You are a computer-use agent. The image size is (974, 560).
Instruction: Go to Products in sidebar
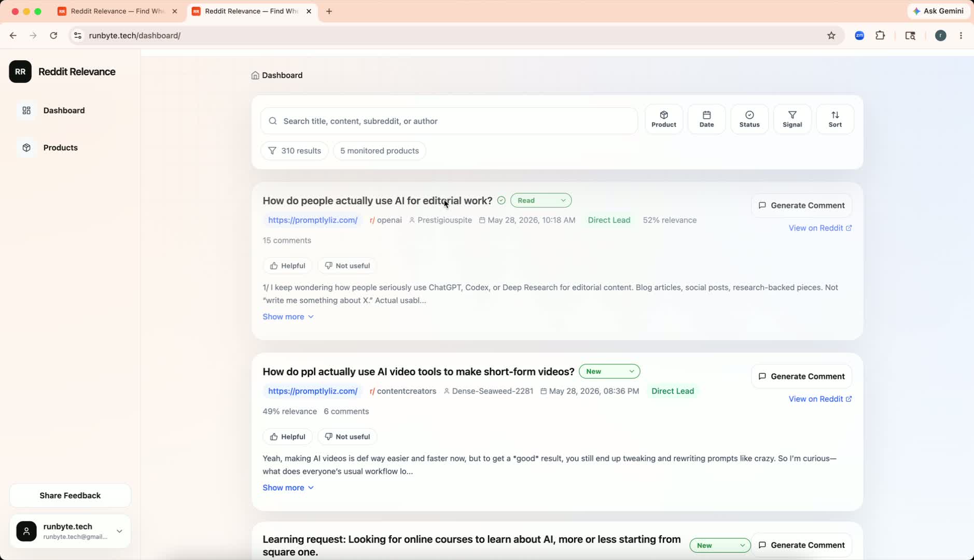[x=60, y=148]
